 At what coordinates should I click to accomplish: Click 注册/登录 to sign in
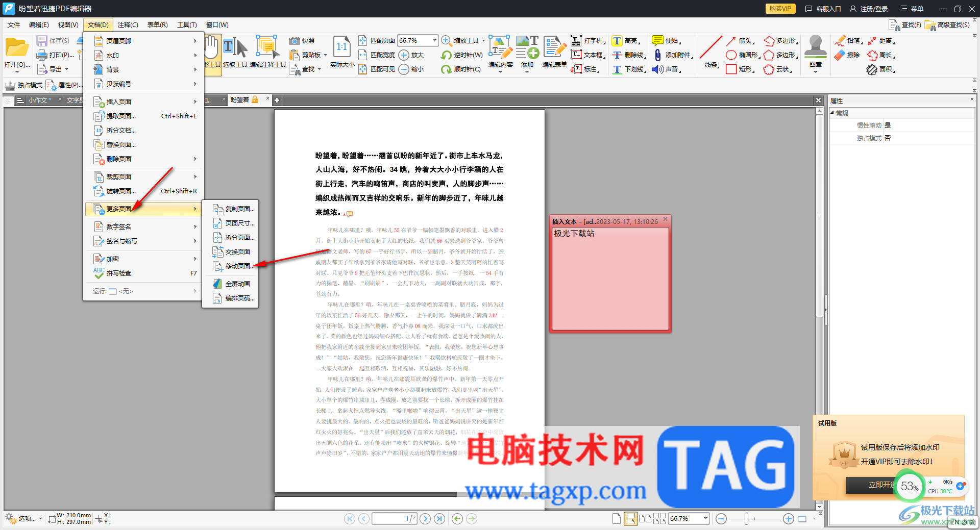click(869, 9)
